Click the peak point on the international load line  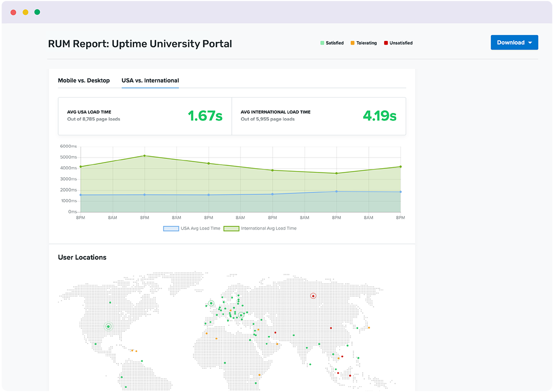pos(145,156)
